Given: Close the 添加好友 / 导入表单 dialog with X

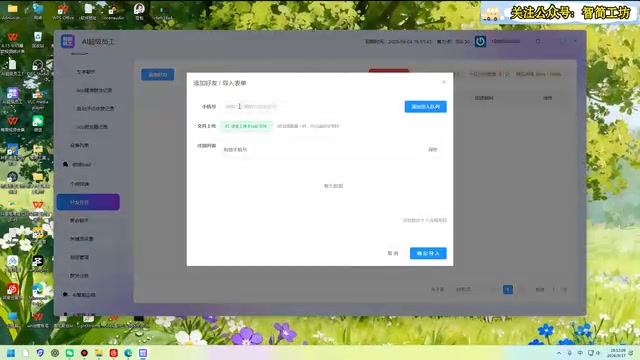Looking at the screenshot, I should [444, 82].
